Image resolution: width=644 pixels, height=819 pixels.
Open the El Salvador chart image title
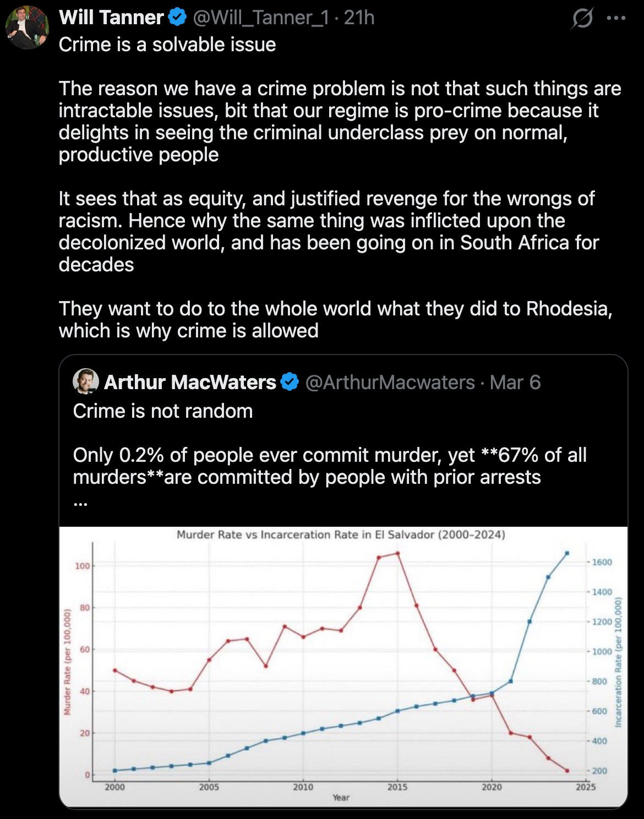click(341, 534)
